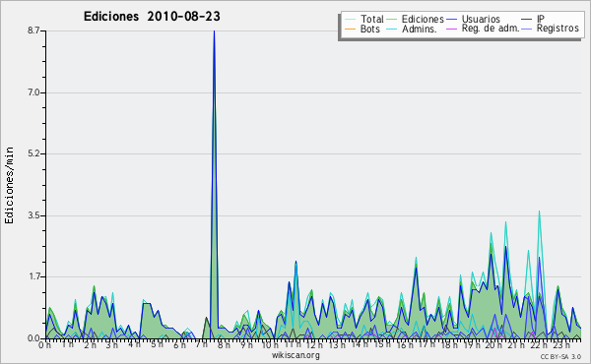The height and width of the screenshot is (364, 591).
Task: Click the wikiscan.org text below the chart
Action: tap(295, 355)
